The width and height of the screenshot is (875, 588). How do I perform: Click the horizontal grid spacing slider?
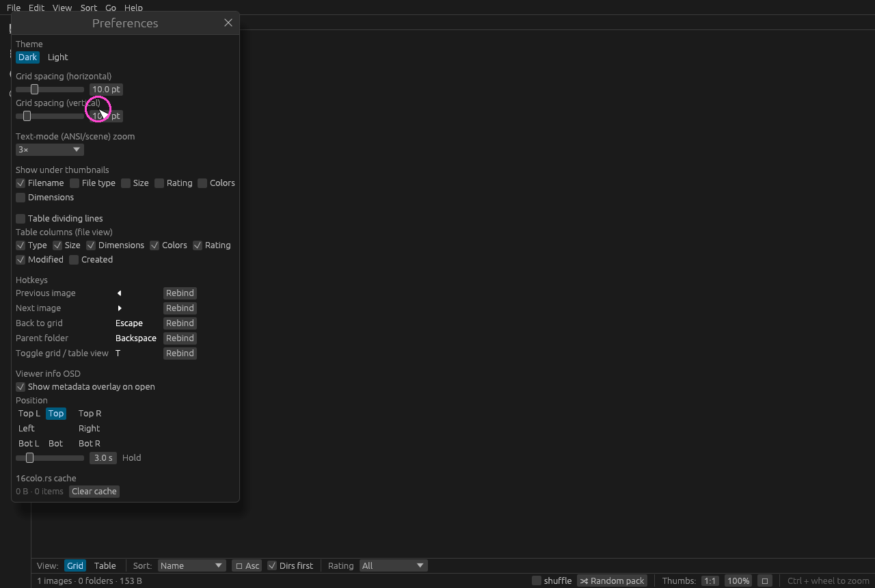50,90
